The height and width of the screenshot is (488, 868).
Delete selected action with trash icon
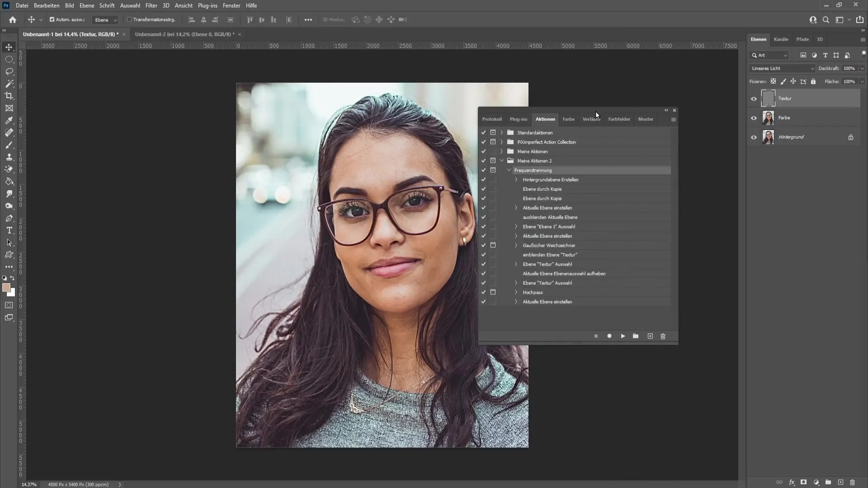pyautogui.click(x=663, y=336)
